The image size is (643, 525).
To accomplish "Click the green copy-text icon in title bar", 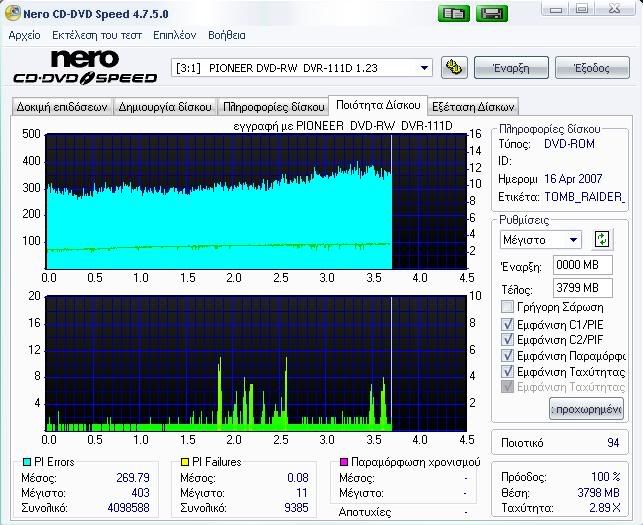I will (454, 13).
